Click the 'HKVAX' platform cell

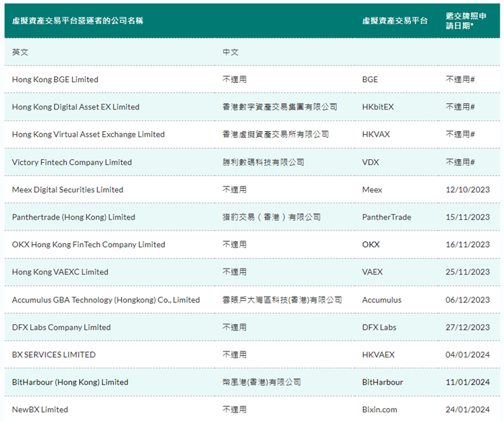coord(376,135)
